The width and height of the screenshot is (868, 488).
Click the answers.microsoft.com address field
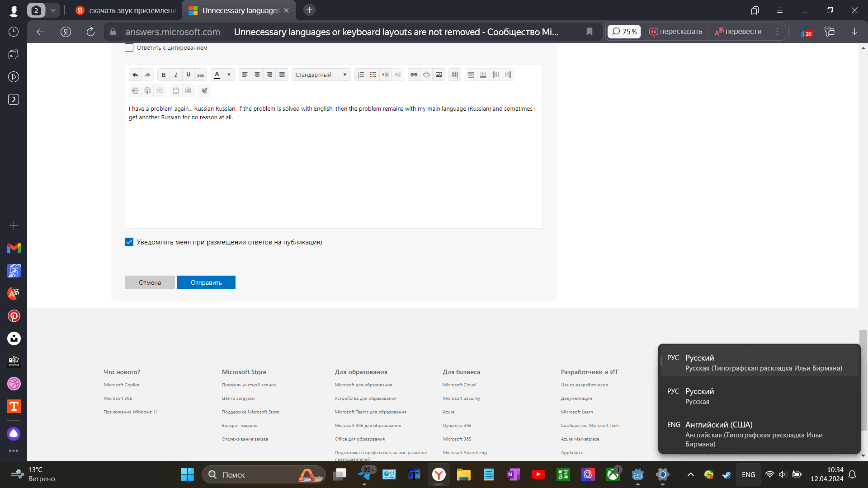click(173, 32)
